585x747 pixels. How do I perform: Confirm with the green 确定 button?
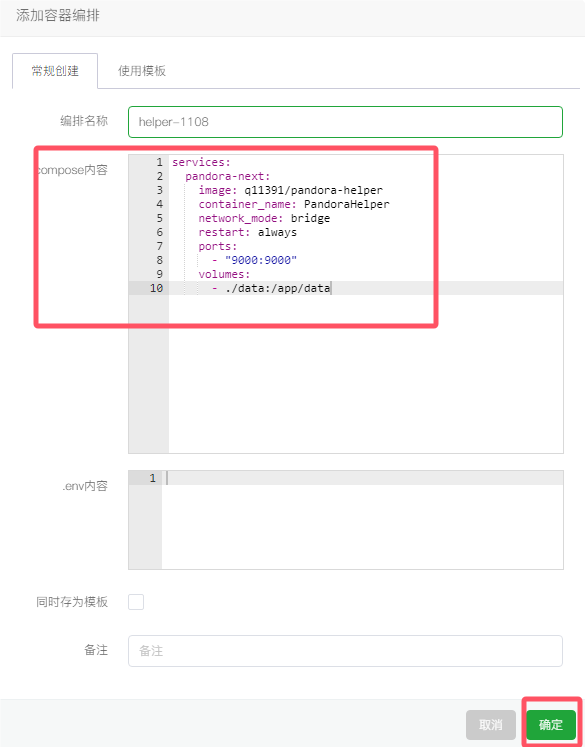pos(551,725)
